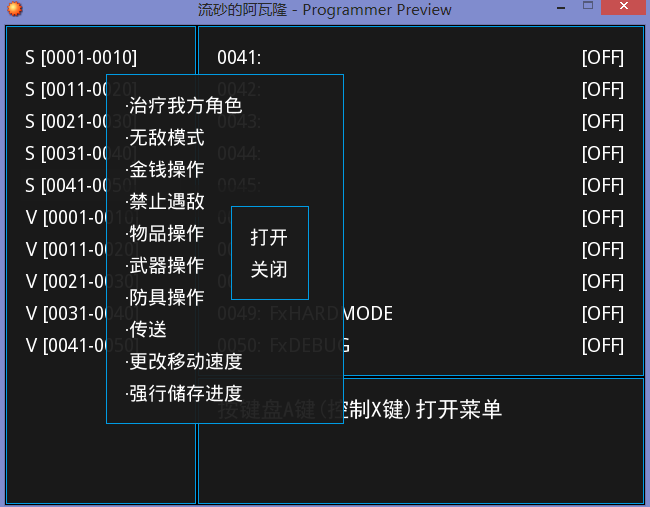Viewport: 650px width, 507px height.
Task: Minimize the Programmer Preview window
Action: click(561, 8)
